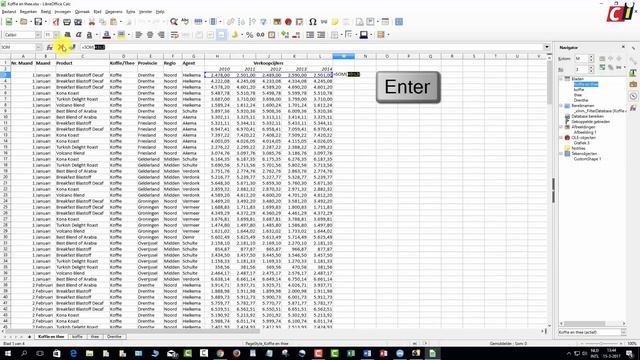Select CustomShape 1 in Navigator
640x360 pixels.
[587, 159]
